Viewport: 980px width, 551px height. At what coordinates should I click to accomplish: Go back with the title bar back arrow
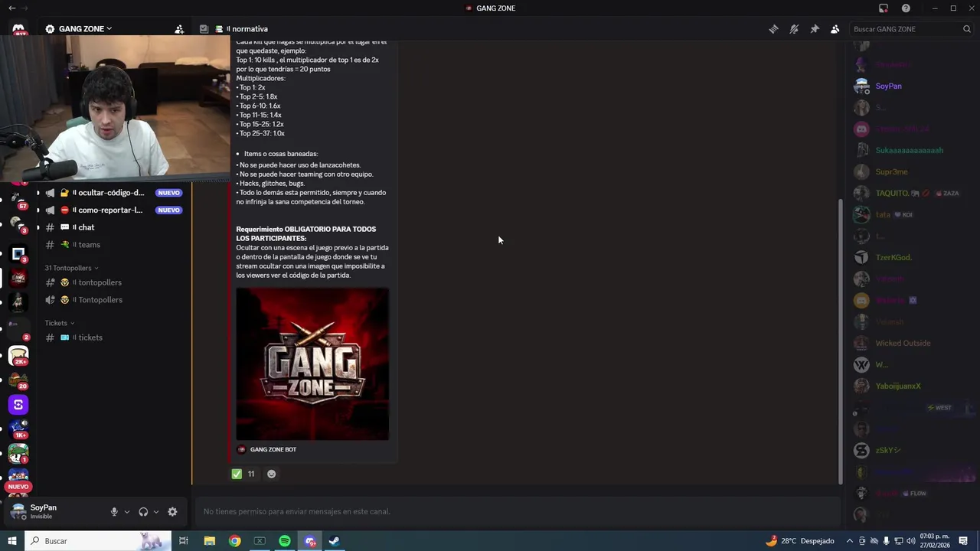11,8
